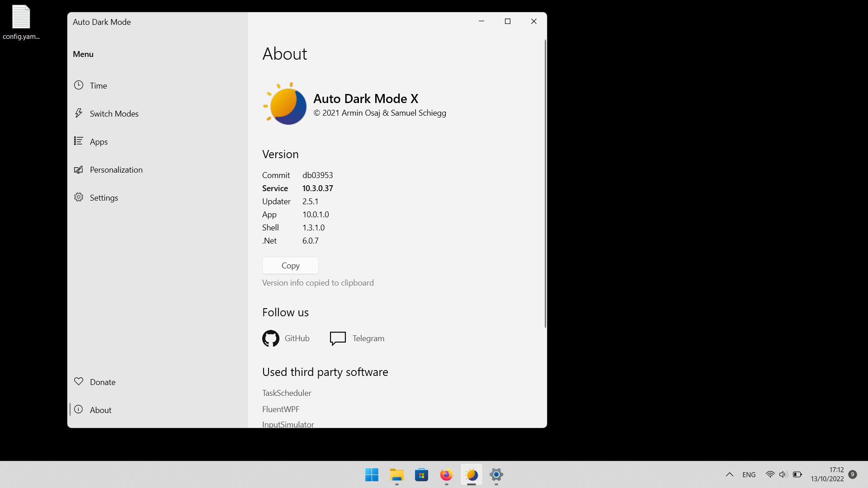Select the Service version value 10.3.0.37

pos(318,188)
